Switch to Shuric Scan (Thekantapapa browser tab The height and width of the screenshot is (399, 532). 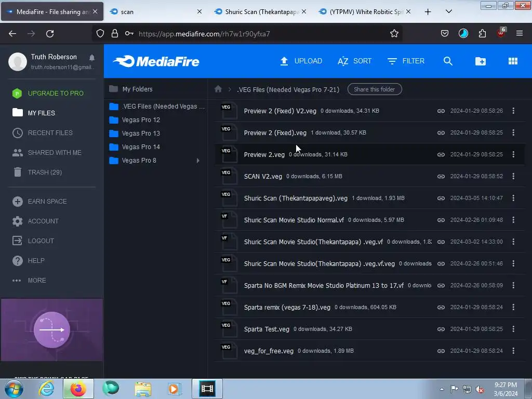pos(260,11)
